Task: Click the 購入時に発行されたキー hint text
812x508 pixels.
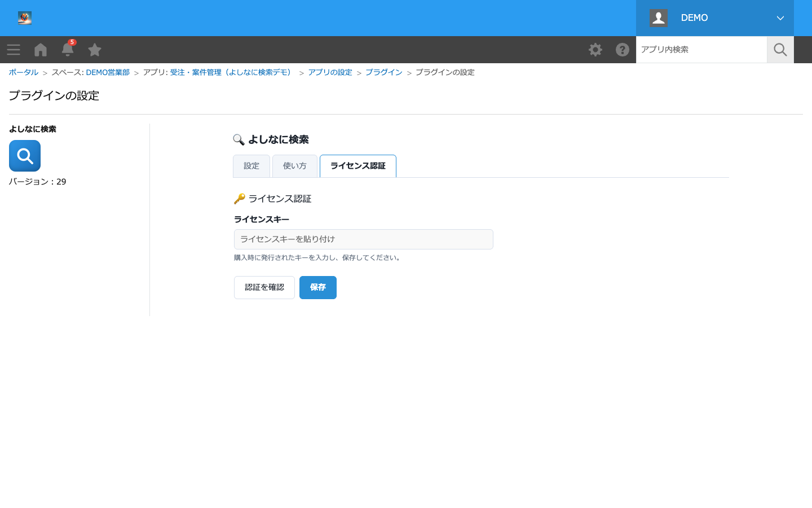Action: tap(319, 258)
